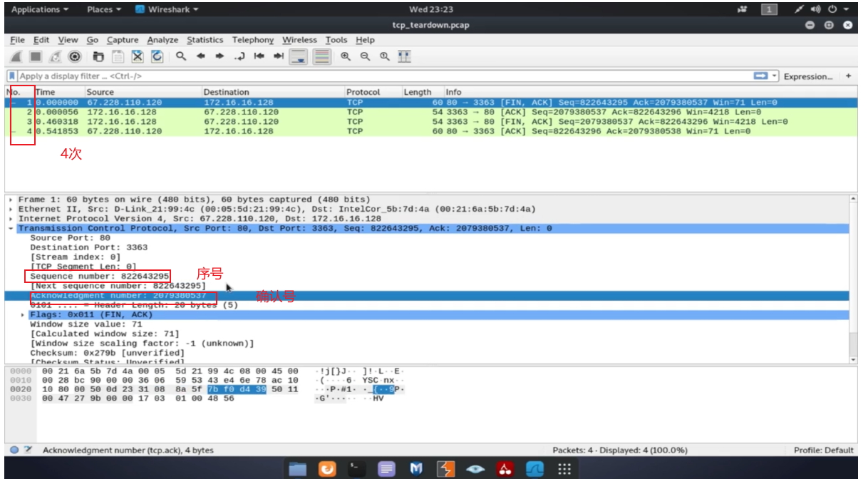Zoom in main window text
Screen dimensions: 868x479
point(346,56)
